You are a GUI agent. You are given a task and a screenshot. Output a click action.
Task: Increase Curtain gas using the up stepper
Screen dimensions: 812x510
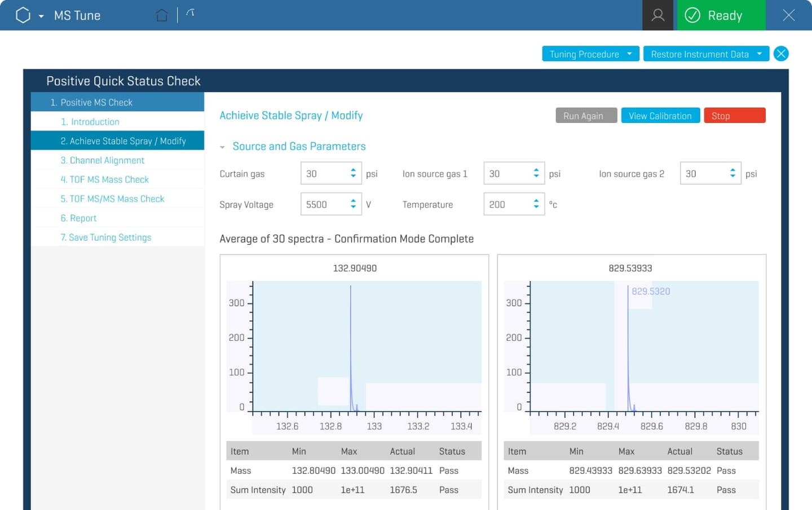click(353, 170)
